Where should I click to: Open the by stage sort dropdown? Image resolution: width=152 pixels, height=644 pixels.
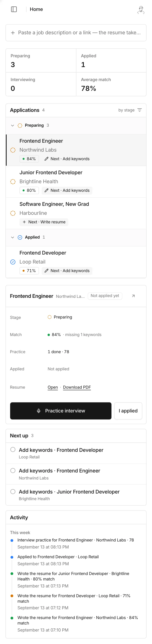130,110
